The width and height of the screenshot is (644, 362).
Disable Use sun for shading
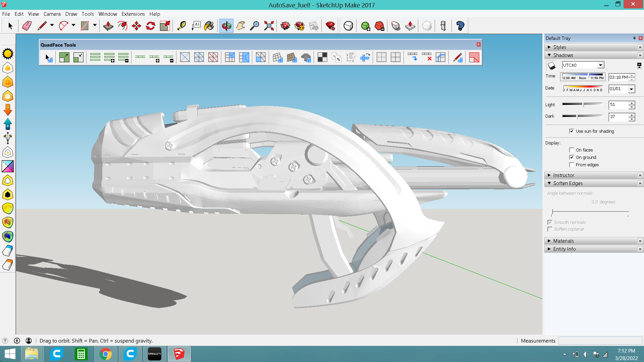click(x=572, y=131)
